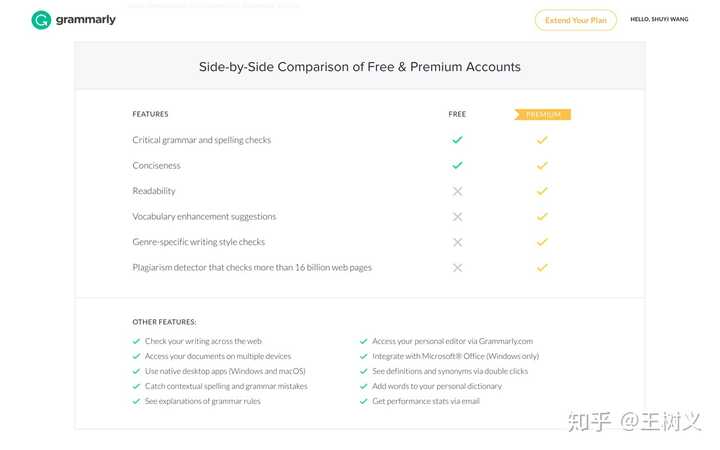The image size is (720, 450).
Task: Click Free checkmark for Conciseness
Action: coord(457,165)
